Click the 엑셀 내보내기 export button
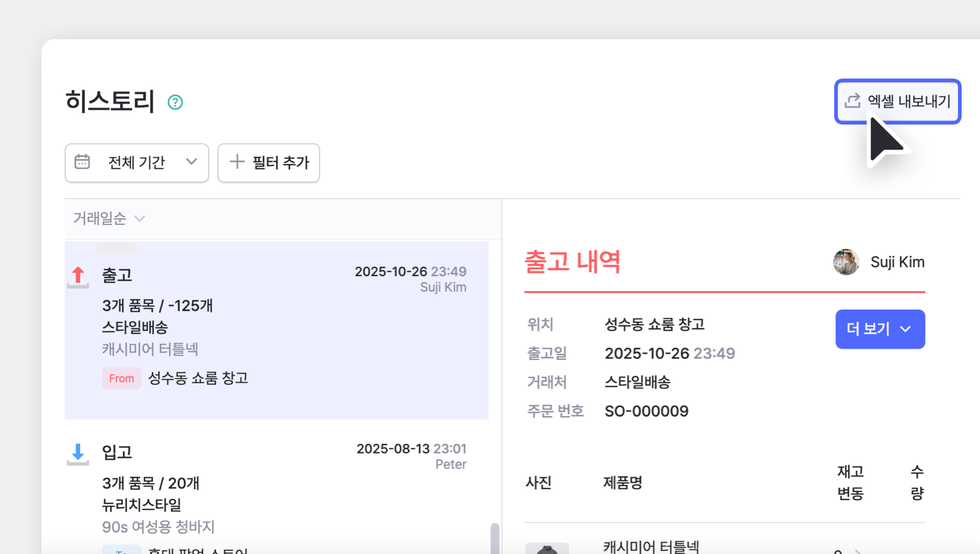Viewport: 980px width, 554px height. (x=897, y=101)
